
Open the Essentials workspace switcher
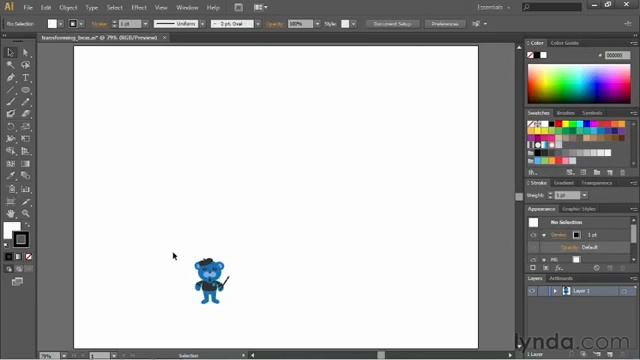click(x=494, y=7)
